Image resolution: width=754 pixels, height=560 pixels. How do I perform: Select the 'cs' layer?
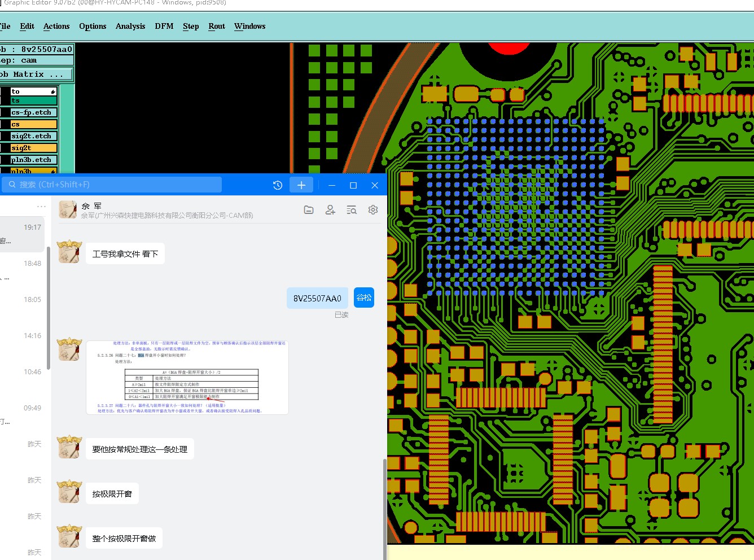pos(33,124)
